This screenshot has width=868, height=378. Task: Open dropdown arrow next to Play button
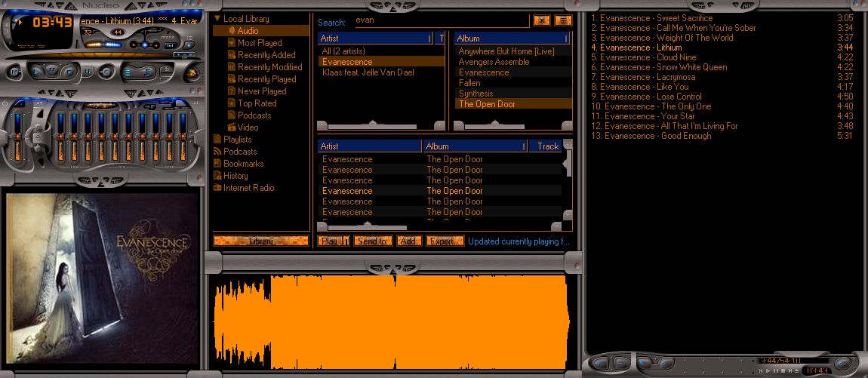pos(346,241)
